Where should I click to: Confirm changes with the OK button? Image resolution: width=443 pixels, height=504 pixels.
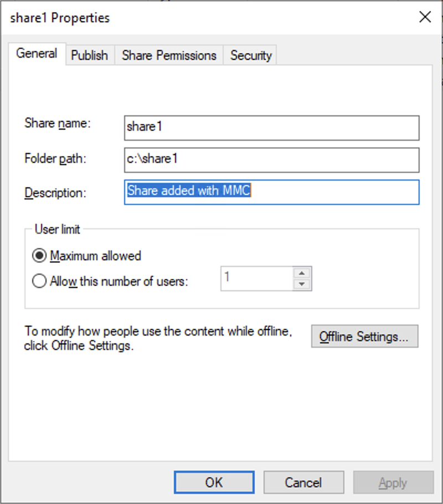[213, 482]
